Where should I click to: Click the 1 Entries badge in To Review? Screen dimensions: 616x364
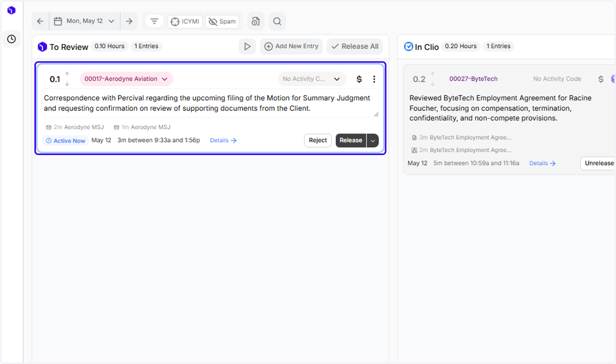click(146, 46)
